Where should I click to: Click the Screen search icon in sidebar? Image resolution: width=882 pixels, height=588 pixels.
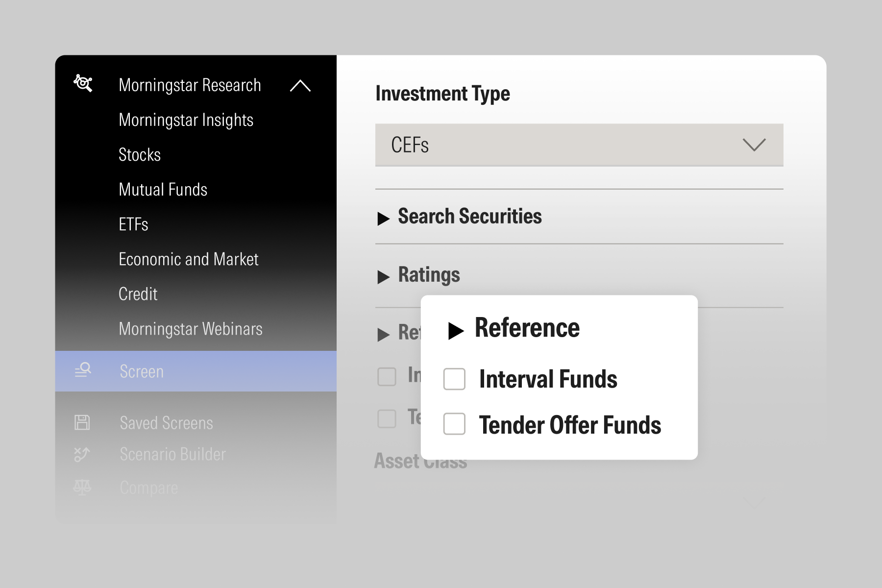[83, 370]
